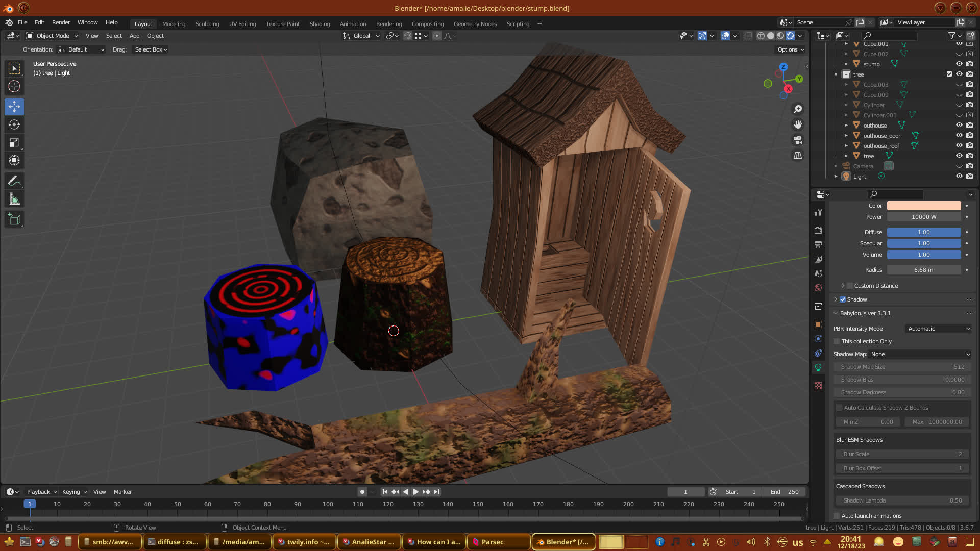Open the Object Mode dropdown
This screenshot has height=551, width=980.
[x=53, y=36]
